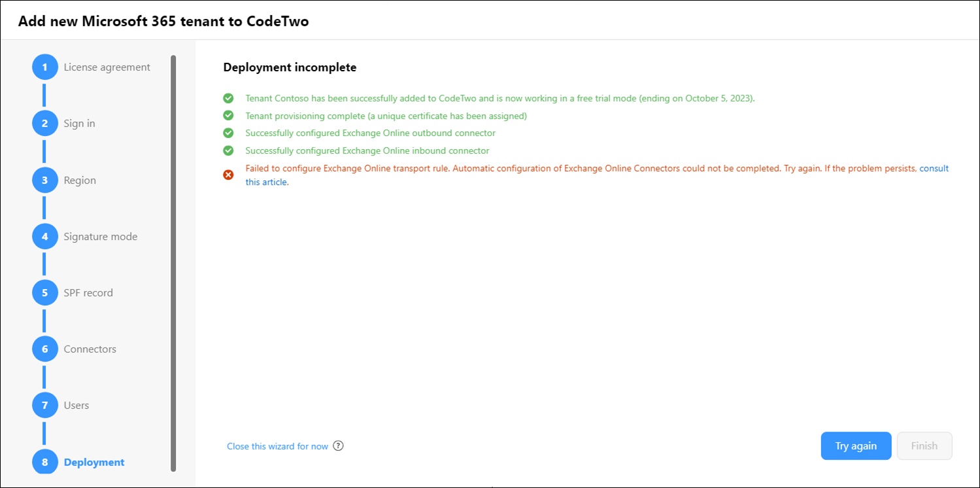The height and width of the screenshot is (488, 980).
Task: Click the wizard steps vertical scrollbar
Action: click(173, 263)
